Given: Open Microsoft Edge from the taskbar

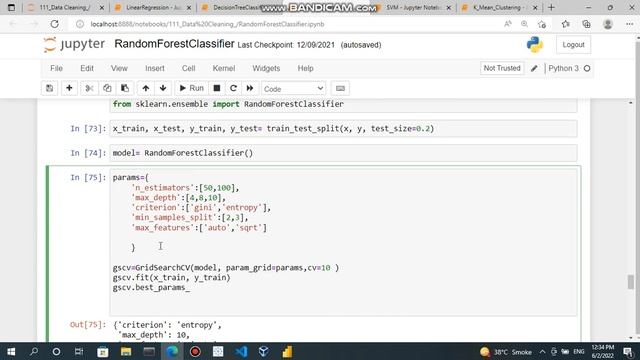Looking at the screenshot, I should click(x=172, y=351).
